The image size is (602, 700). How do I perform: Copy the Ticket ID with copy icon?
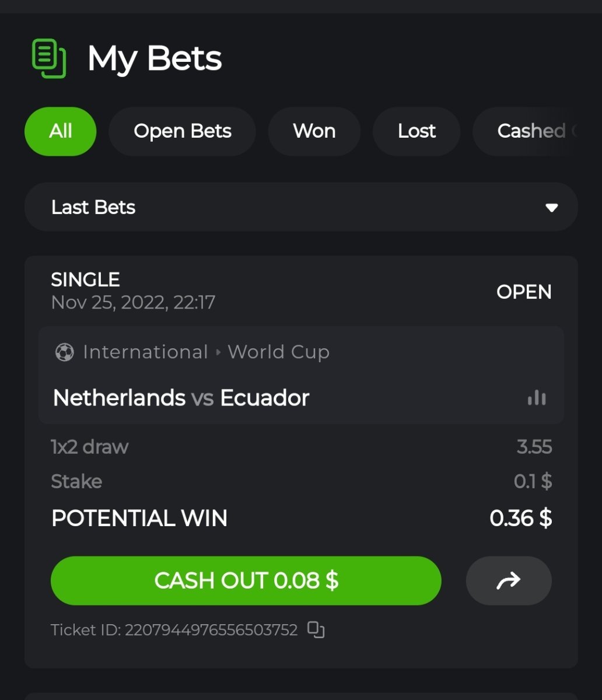point(316,630)
